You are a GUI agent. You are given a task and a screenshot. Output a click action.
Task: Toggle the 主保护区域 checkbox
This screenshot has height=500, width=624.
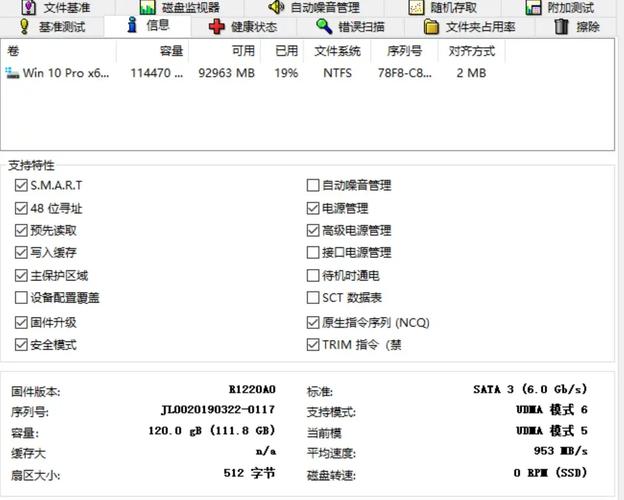pyautogui.click(x=21, y=275)
